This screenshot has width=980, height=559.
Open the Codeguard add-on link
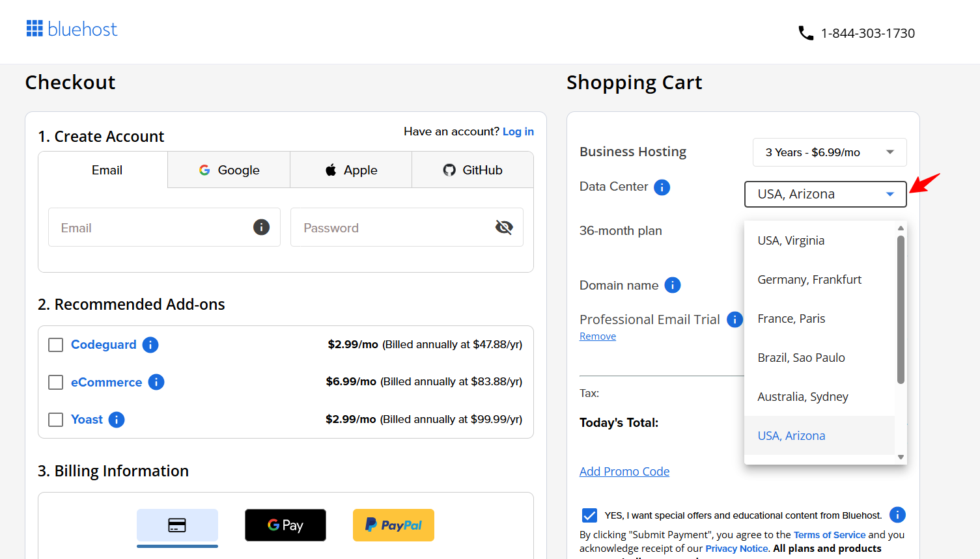(x=104, y=345)
